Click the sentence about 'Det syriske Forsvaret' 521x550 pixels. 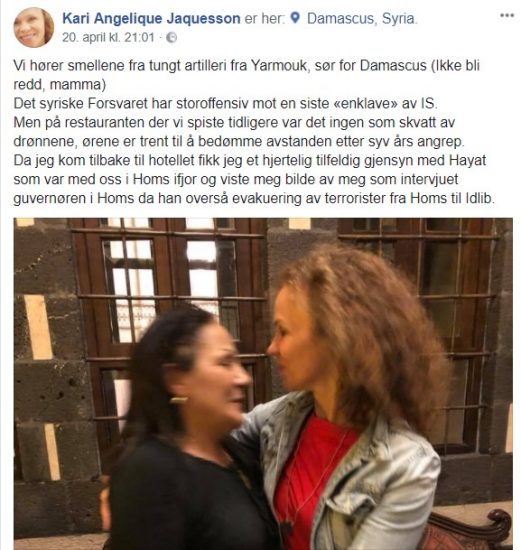225,103
